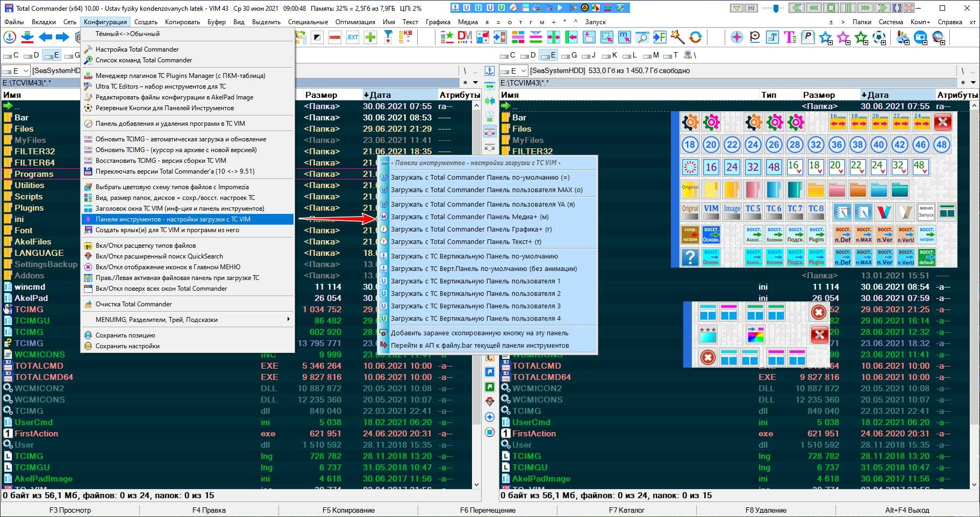Click F3 Просмотр button
Image resolution: width=980 pixels, height=517 pixels.
tap(70, 510)
